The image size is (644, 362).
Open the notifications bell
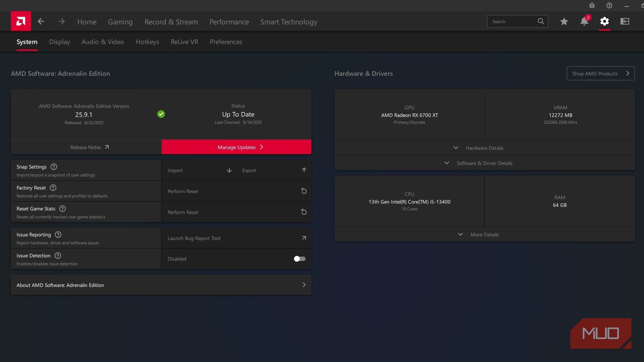(x=584, y=22)
